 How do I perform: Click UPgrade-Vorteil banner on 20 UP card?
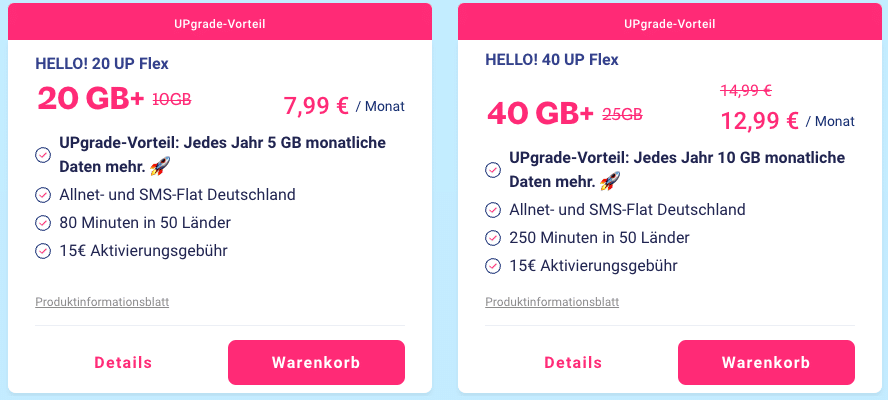point(220,22)
